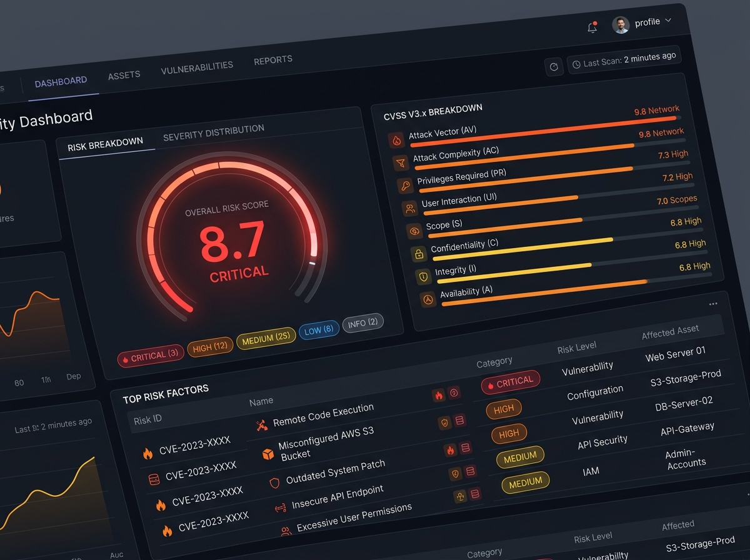The width and height of the screenshot is (750, 560).
Task: Click shield badge in Insecure API Endpoint row
Action: click(455, 474)
